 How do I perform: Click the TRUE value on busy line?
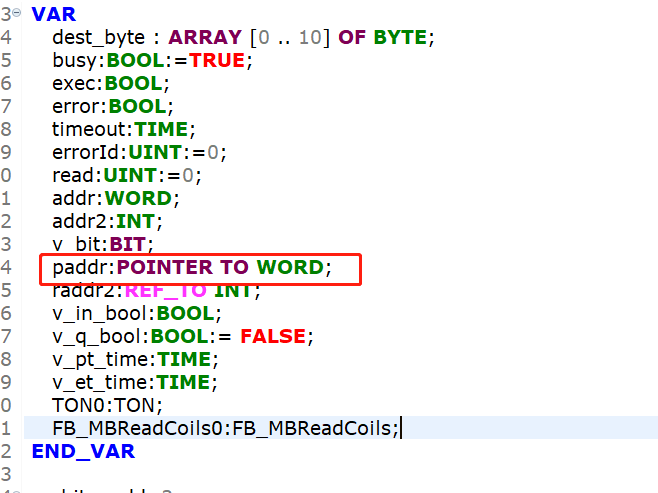point(217,60)
